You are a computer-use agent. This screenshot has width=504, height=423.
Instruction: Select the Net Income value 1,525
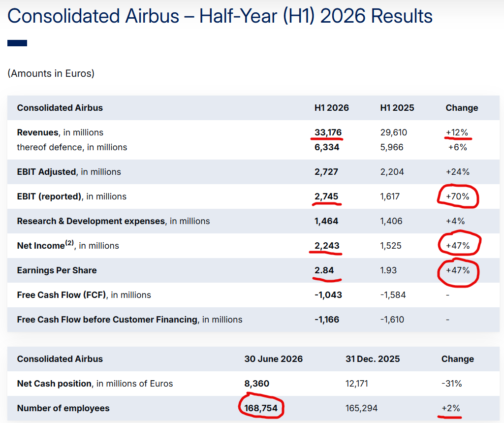pyautogui.click(x=391, y=246)
